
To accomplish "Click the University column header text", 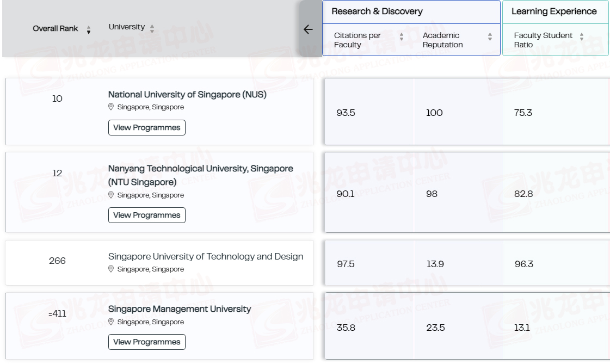I will click(126, 27).
